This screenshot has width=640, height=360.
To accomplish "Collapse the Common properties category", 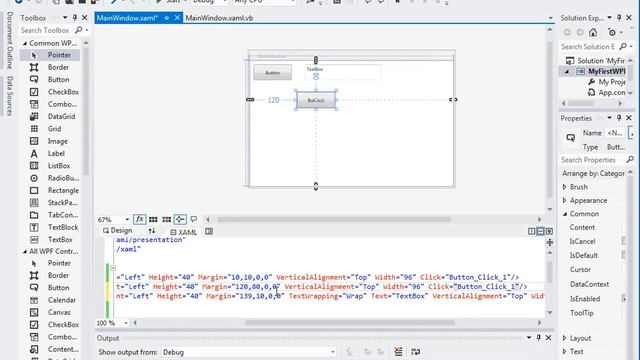I will (x=565, y=214).
